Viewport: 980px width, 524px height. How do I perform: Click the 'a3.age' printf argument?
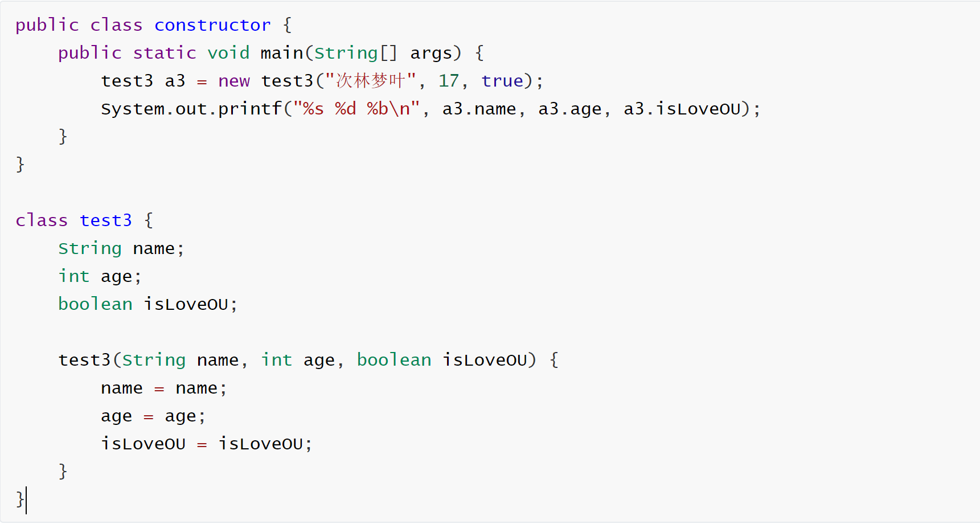point(569,109)
